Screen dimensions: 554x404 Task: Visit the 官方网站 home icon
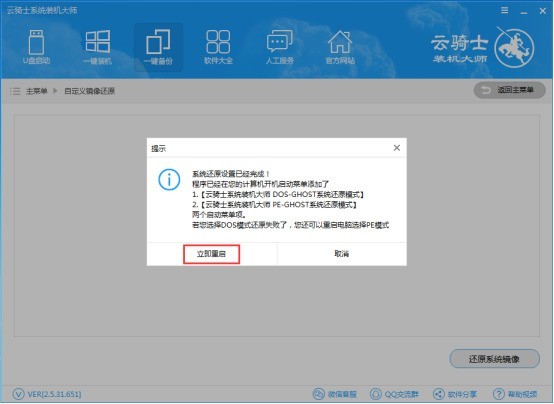click(x=340, y=47)
